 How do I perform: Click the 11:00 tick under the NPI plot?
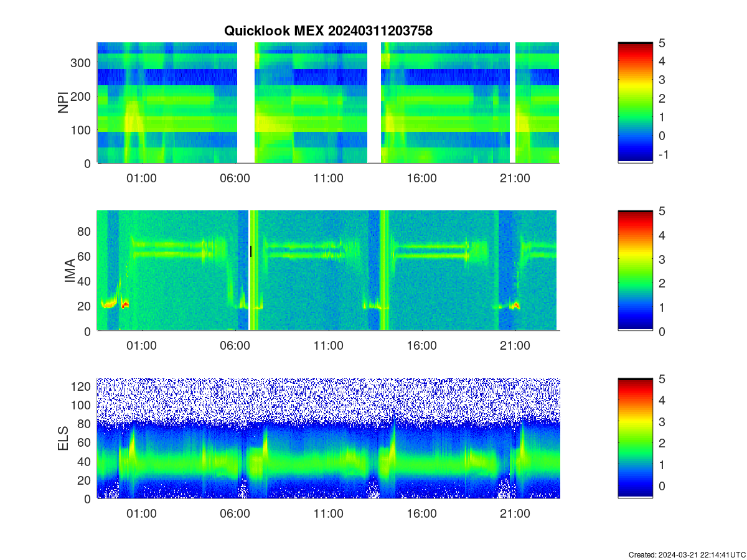pyautogui.click(x=328, y=178)
